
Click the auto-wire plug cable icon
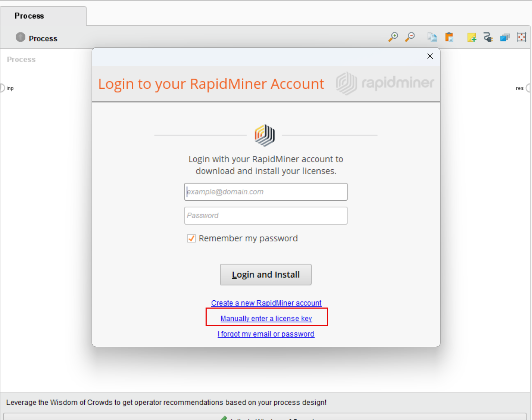[488, 37]
